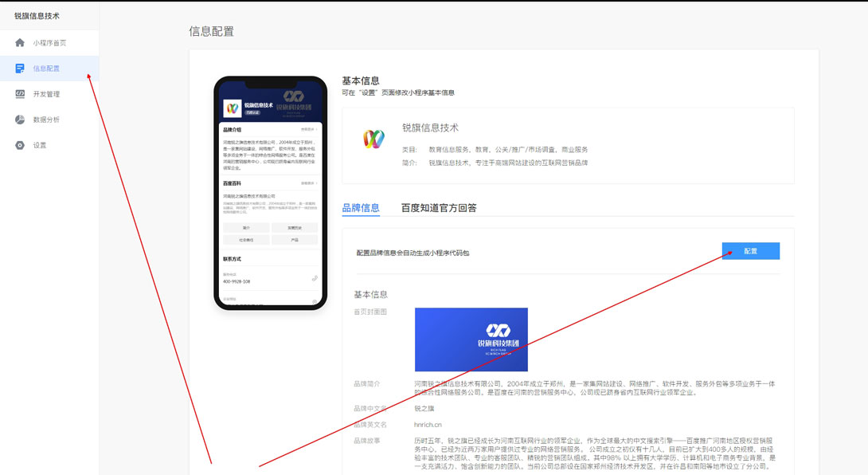This screenshot has width=868, height=475.
Task: Click the 设置 hexagon gear icon
Action: [20, 145]
